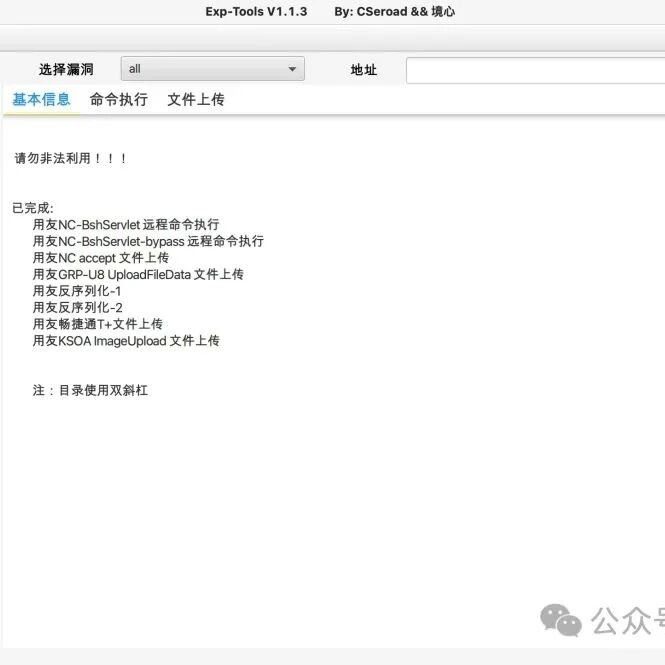Select line 用友反序列化-2
Screen dimensions: 665x665
(x=78, y=307)
